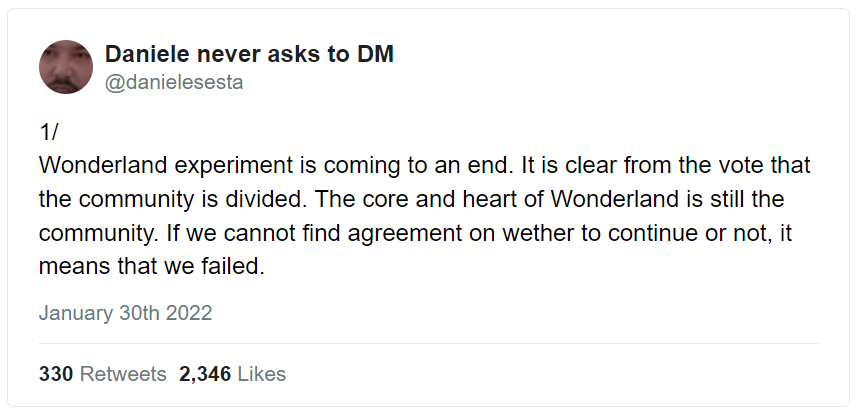Image resolution: width=858 pixels, height=411 pixels.
Task: Click the "1/" thread marker
Action: point(51,132)
